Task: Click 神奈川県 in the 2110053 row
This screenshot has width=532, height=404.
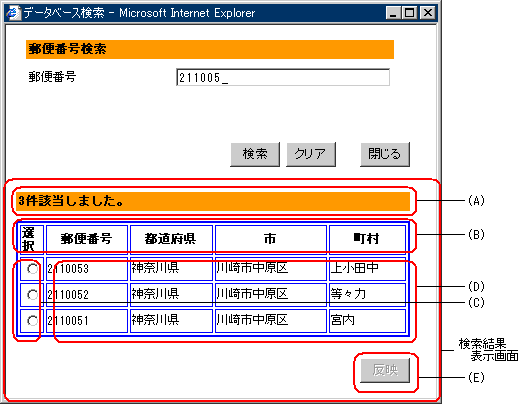Action: [171, 269]
